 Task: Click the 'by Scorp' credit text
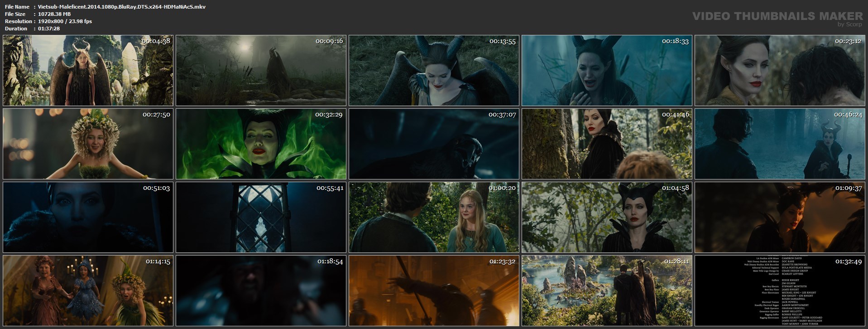850,24
